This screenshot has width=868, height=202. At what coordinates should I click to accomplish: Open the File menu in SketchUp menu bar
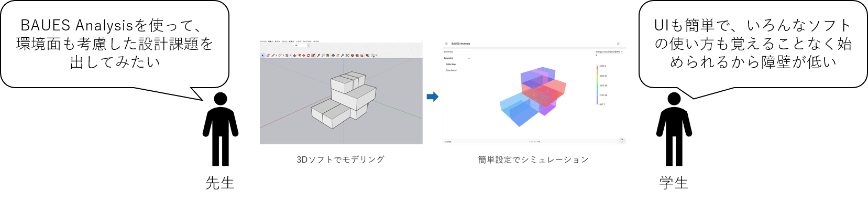tap(263, 41)
